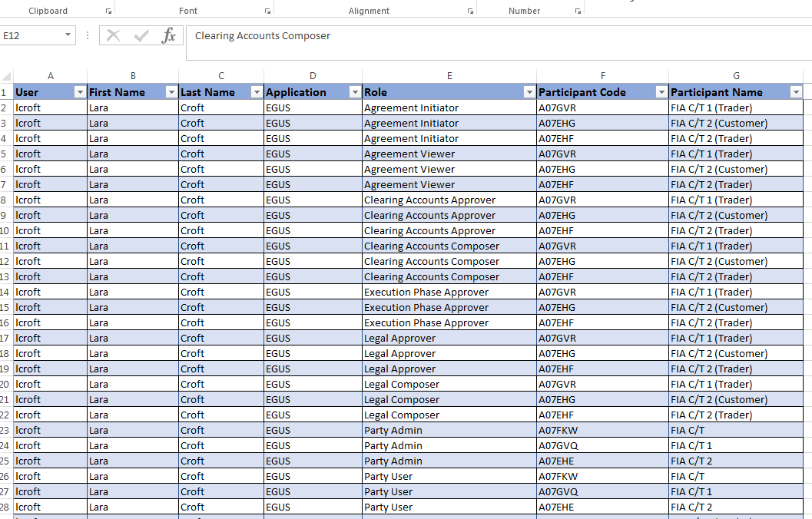Click the Name Box showing E12
This screenshot has height=519, width=812.
tap(32, 36)
